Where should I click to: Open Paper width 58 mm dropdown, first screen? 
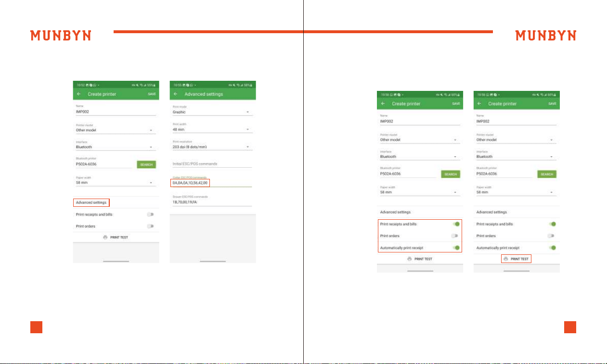[x=116, y=182]
